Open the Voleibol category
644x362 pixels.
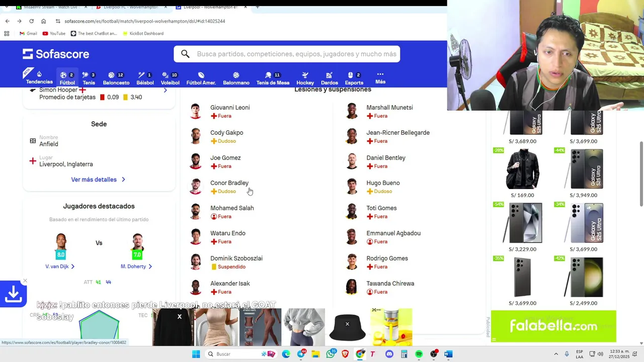170,78
